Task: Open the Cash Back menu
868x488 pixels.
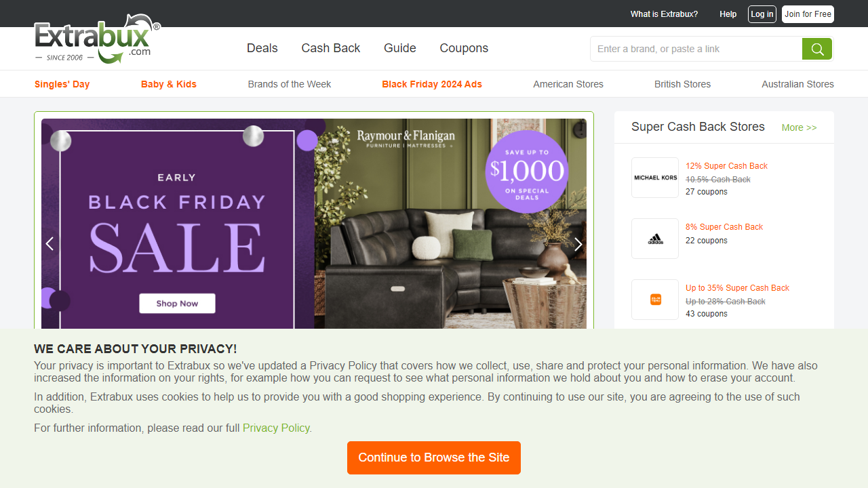Action: pyautogui.click(x=331, y=48)
